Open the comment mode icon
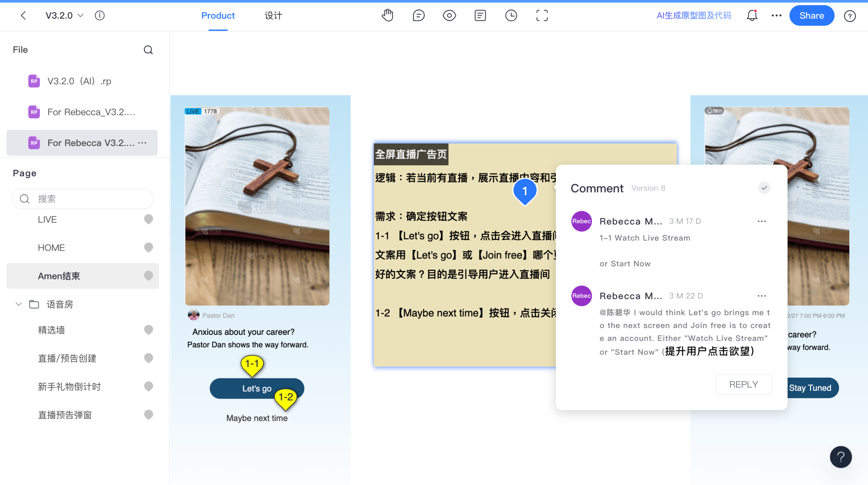 pos(418,16)
